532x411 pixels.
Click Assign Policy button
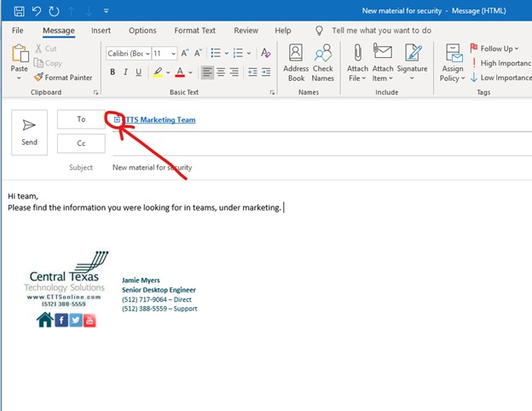pyautogui.click(x=453, y=63)
